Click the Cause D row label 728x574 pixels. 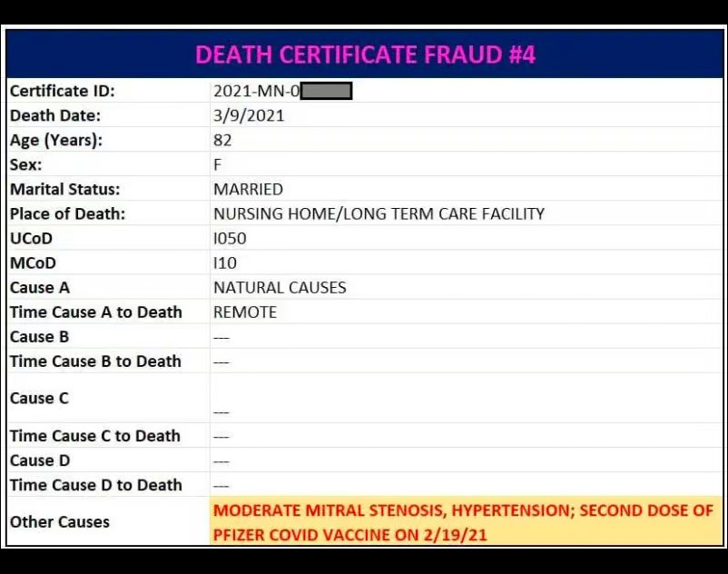[40, 460]
